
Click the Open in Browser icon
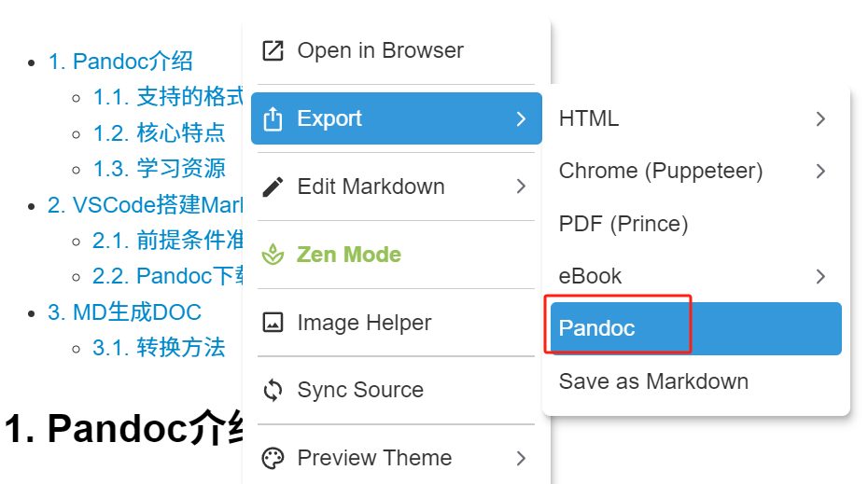click(273, 51)
